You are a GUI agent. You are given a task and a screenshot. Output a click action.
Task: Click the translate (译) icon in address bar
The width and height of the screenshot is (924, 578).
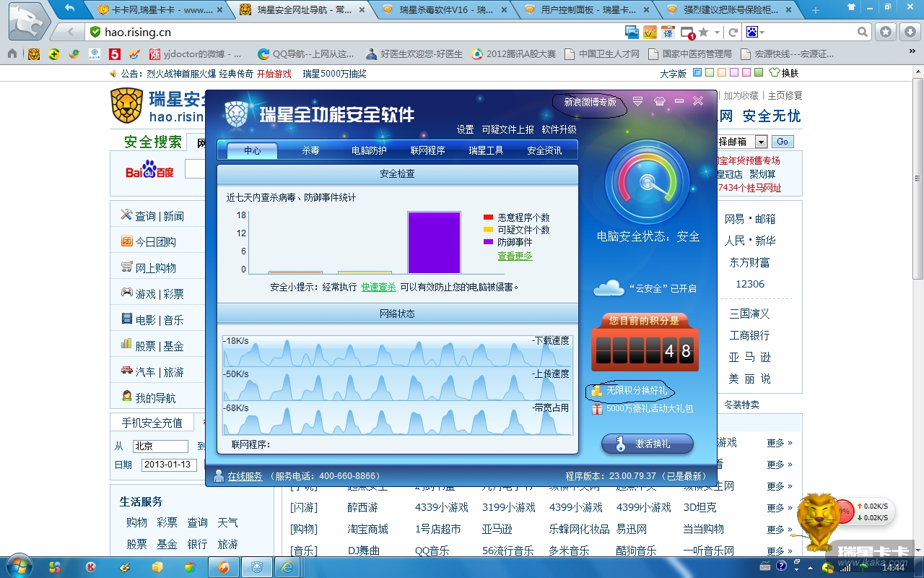[668, 33]
